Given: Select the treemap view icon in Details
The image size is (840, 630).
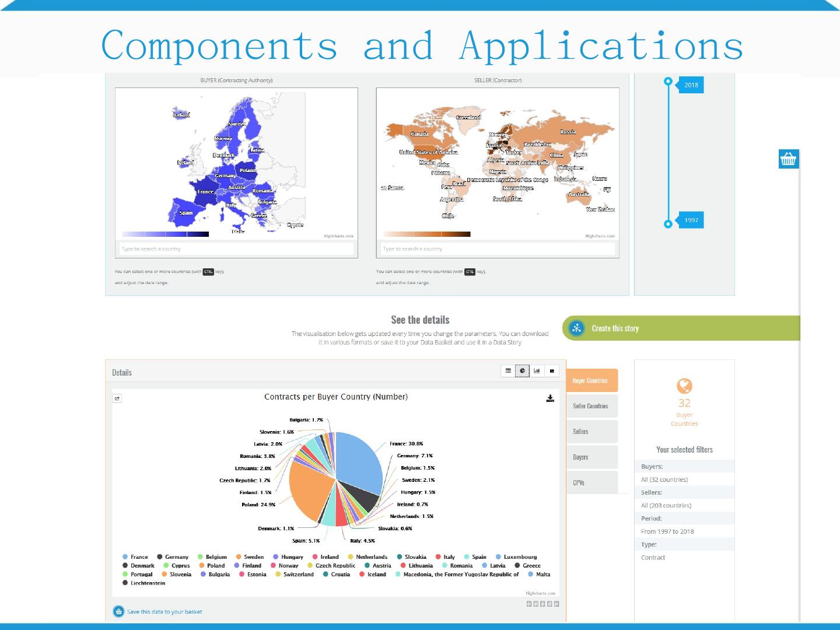Looking at the screenshot, I should pos(552,370).
